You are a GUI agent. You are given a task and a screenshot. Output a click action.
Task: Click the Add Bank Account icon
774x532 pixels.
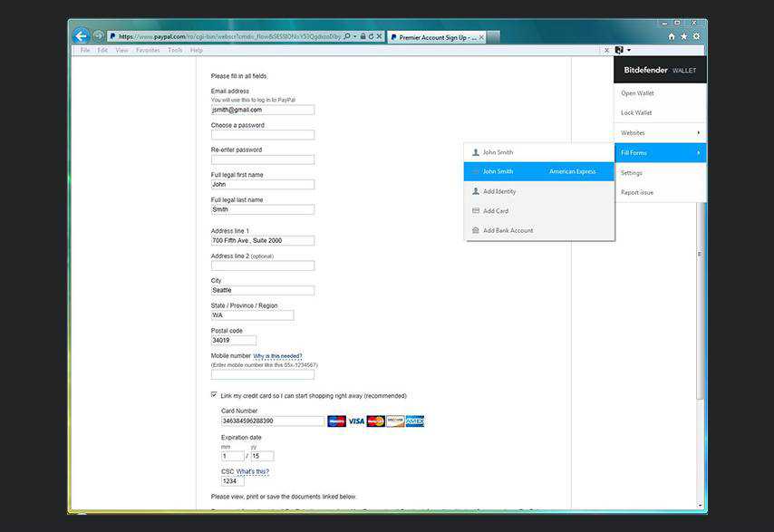click(476, 230)
